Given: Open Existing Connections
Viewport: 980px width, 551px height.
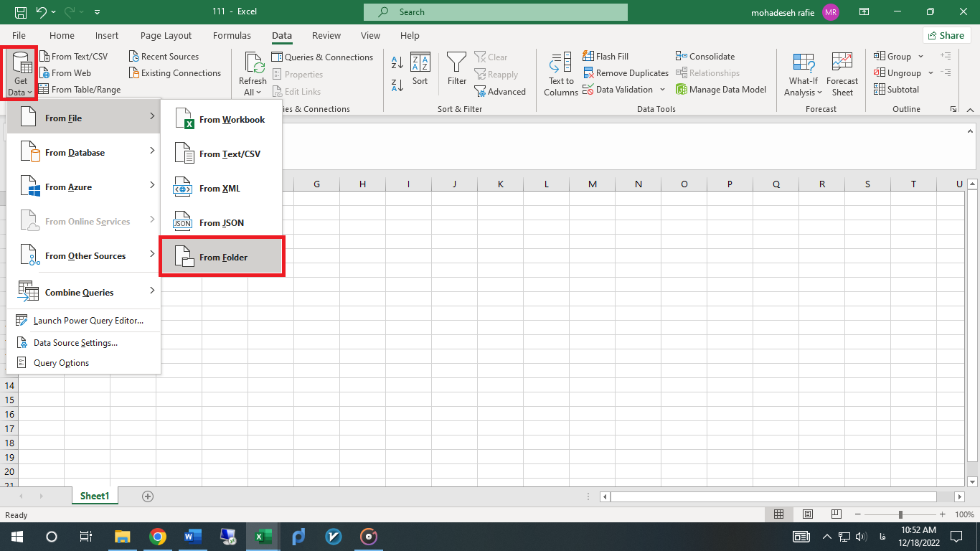Looking at the screenshot, I should (x=175, y=73).
